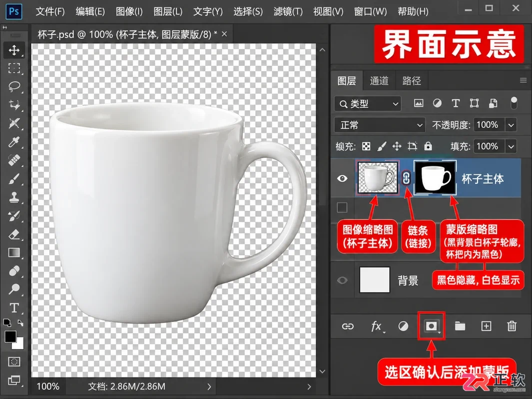532x399 pixels.
Task: Open 文件(F) menu
Action: click(x=50, y=11)
